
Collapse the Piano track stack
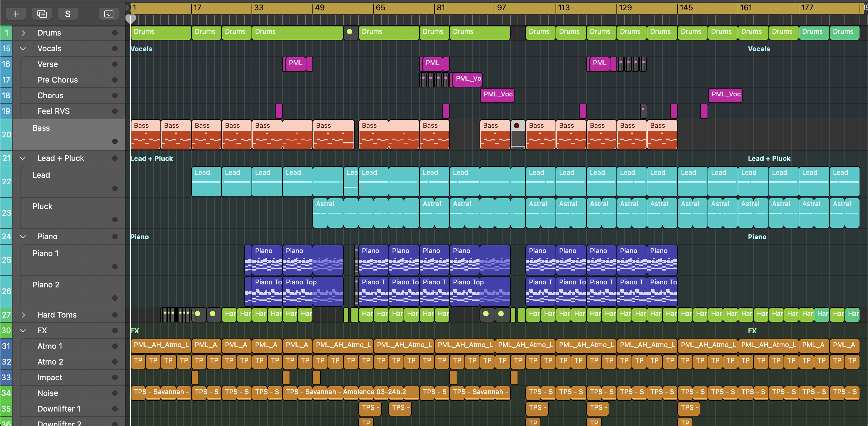[23, 236]
